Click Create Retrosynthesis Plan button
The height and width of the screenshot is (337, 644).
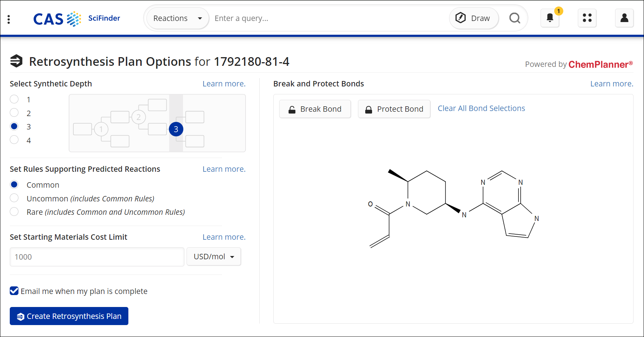[x=69, y=316]
